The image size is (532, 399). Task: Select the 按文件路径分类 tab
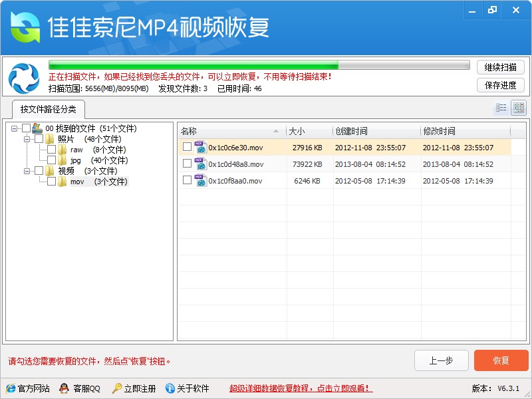[48, 109]
